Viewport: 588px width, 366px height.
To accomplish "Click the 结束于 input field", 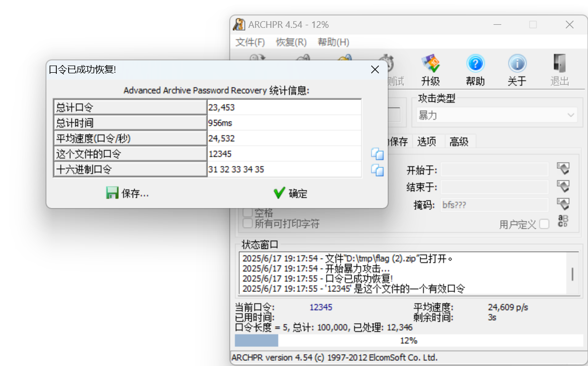I will pos(495,187).
